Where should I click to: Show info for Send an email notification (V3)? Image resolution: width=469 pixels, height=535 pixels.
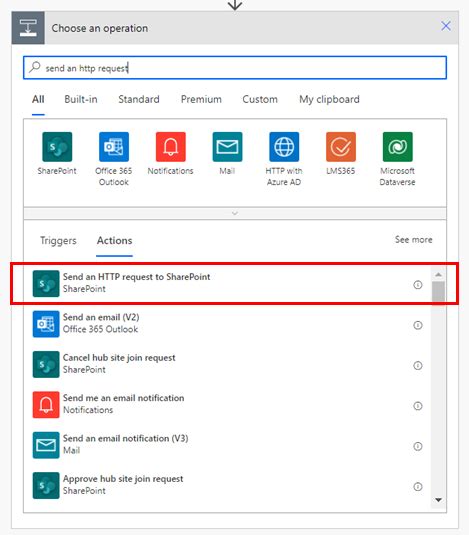coord(417,446)
